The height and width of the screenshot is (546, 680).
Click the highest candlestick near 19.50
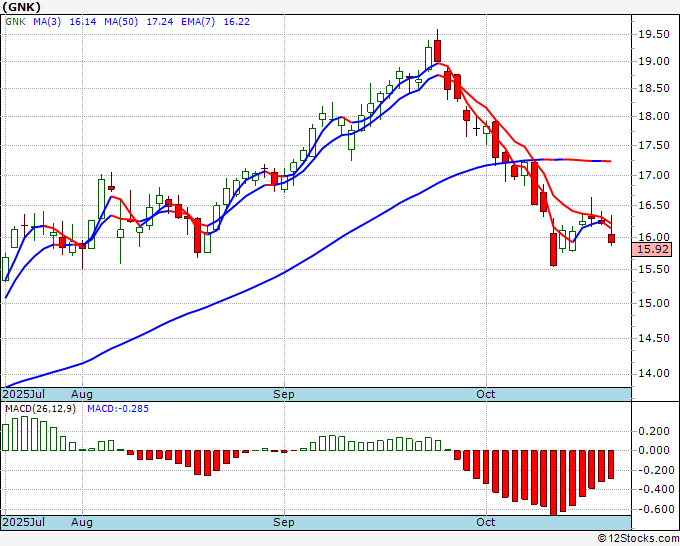(438, 50)
